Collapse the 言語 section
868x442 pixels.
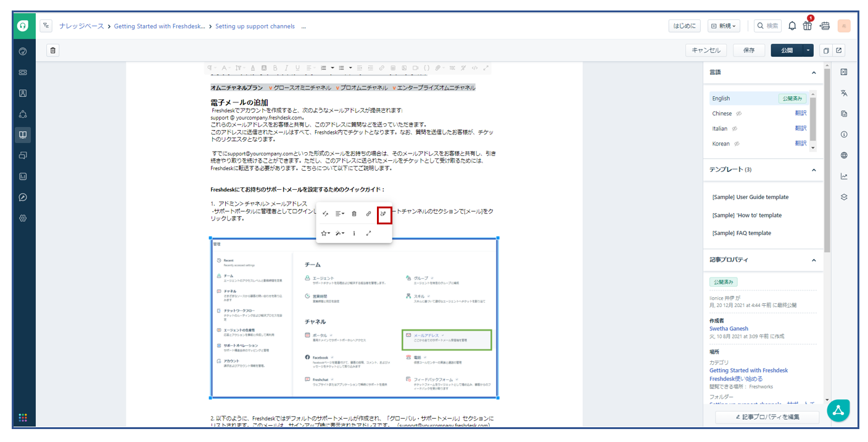pos(814,73)
